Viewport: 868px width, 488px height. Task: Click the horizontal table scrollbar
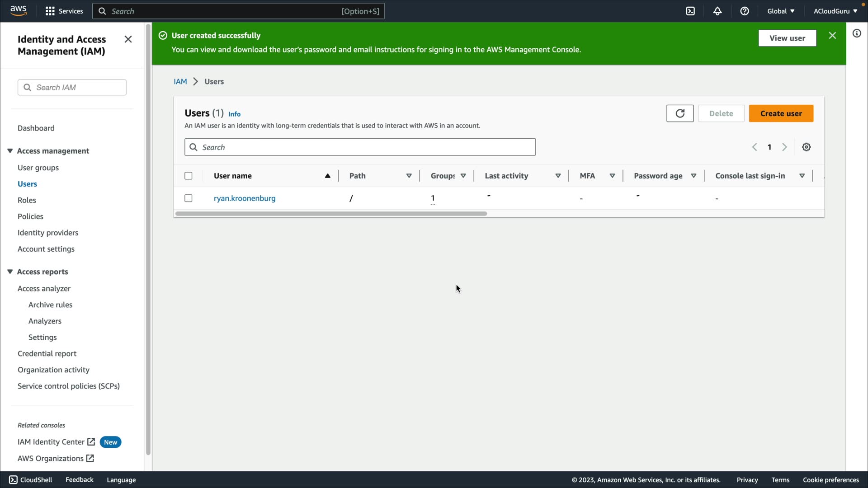[331, 214]
